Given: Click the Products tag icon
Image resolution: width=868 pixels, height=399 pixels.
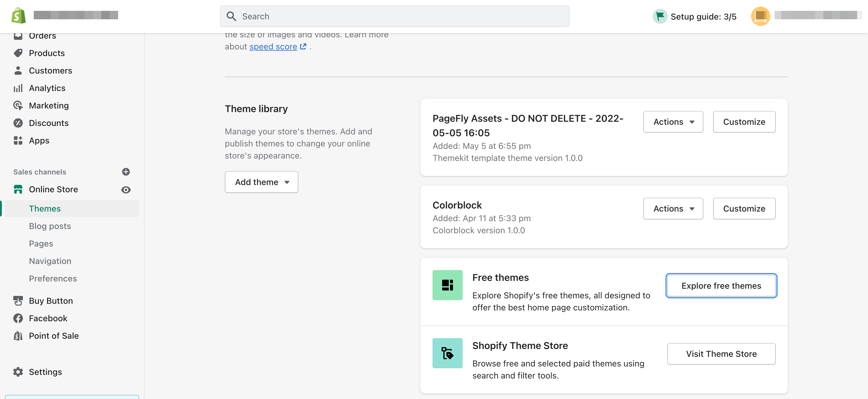Looking at the screenshot, I should coord(18,53).
